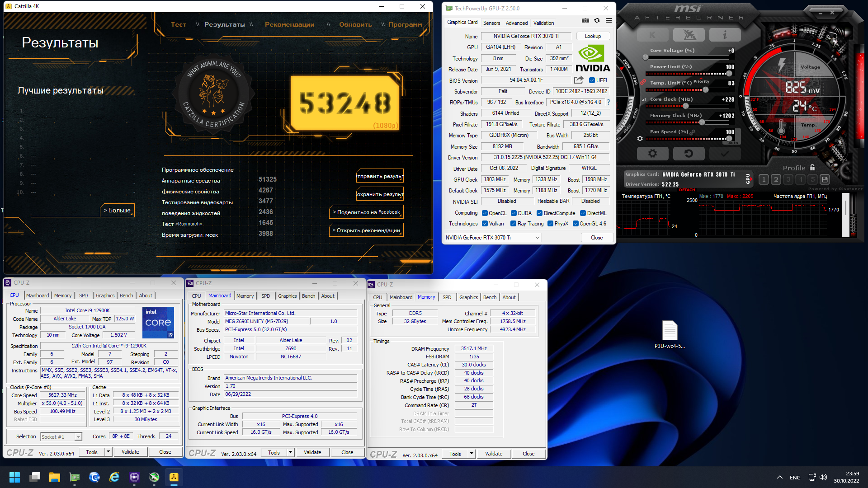Click the Bus Interface question mark icon
This screenshot has width=868, height=488.
click(x=609, y=102)
